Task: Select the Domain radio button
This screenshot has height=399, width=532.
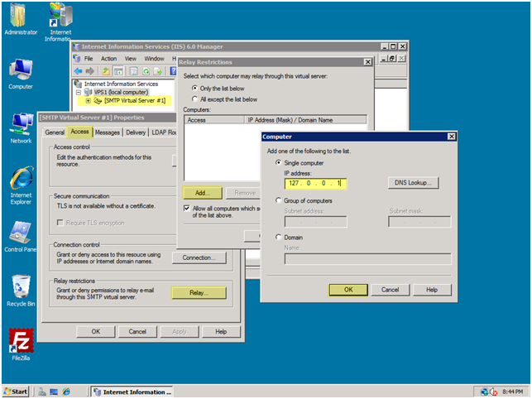Action: click(x=278, y=237)
